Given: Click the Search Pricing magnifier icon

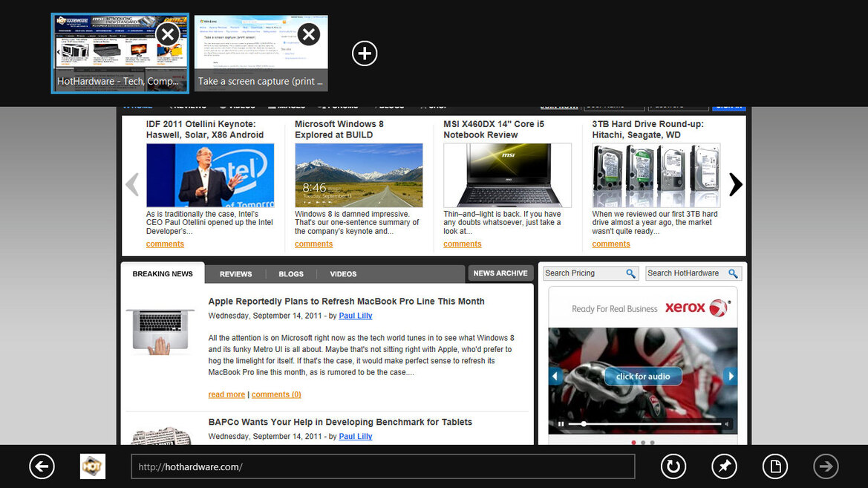Looking at the screenshot, I should click(x=630, y=273).
